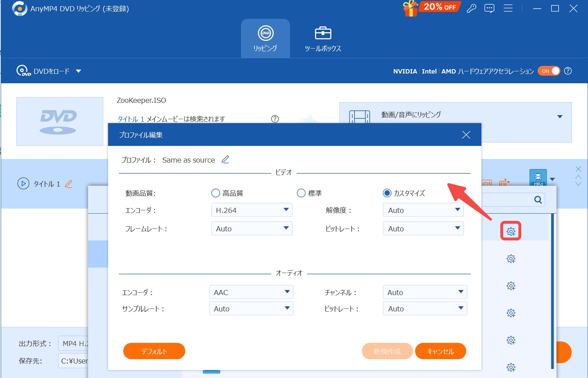Viewport: 588px width, 378px height.
Task: Select 標準 video quality option
Action: [301, 193]
